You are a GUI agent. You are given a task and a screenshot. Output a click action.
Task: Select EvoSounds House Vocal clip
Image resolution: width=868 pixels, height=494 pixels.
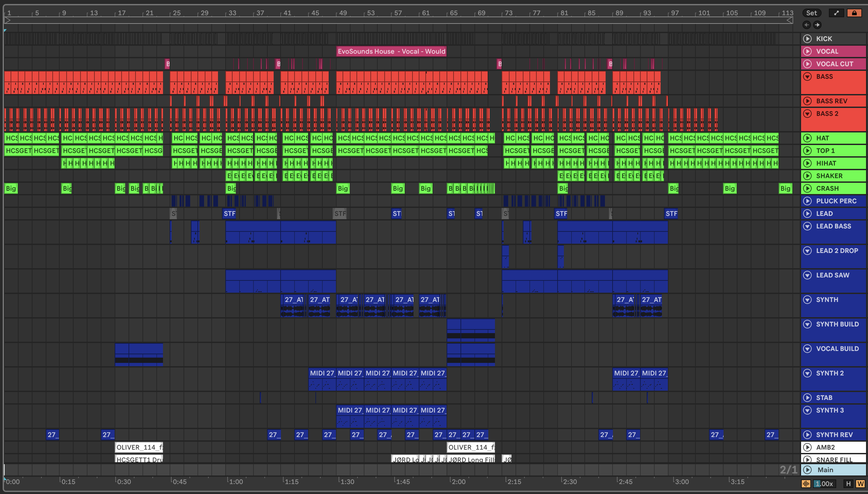[x=391, y=52]
